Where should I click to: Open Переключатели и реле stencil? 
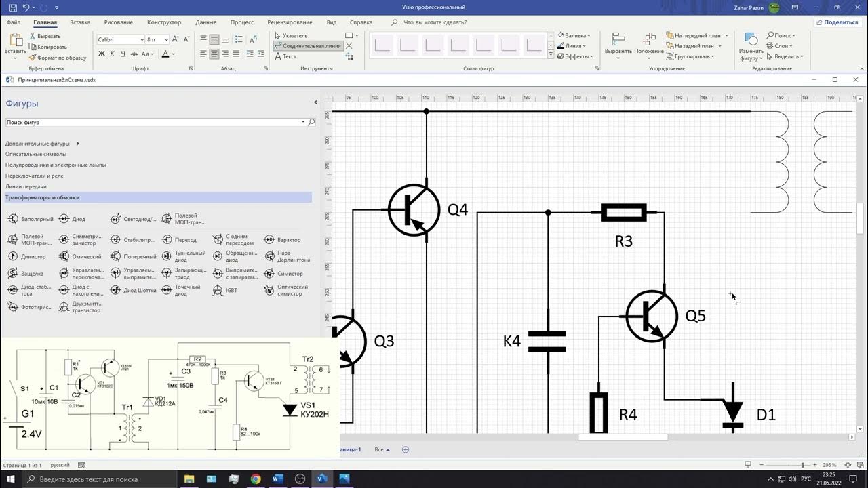[35, 176]
